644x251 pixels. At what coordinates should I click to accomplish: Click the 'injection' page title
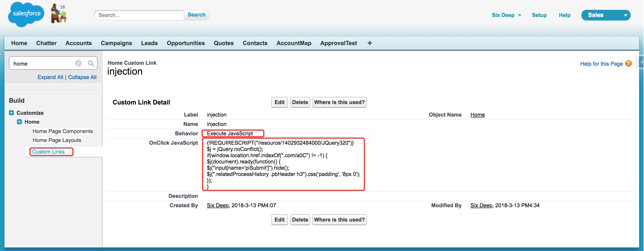[125, 71]
